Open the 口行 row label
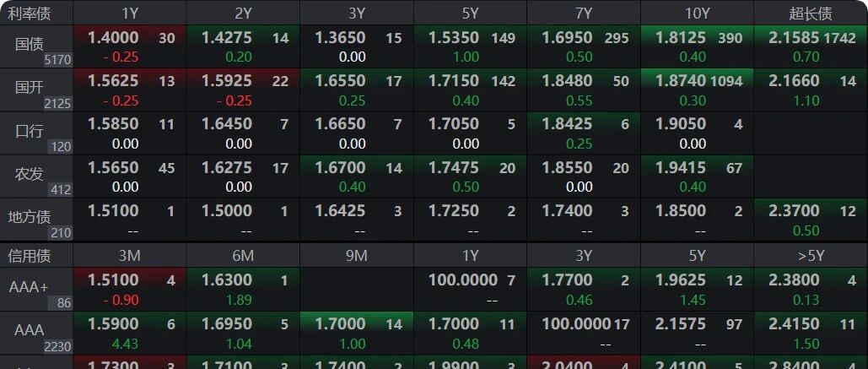The height and width of the screenshot is (369, 868). click(29, 131)
